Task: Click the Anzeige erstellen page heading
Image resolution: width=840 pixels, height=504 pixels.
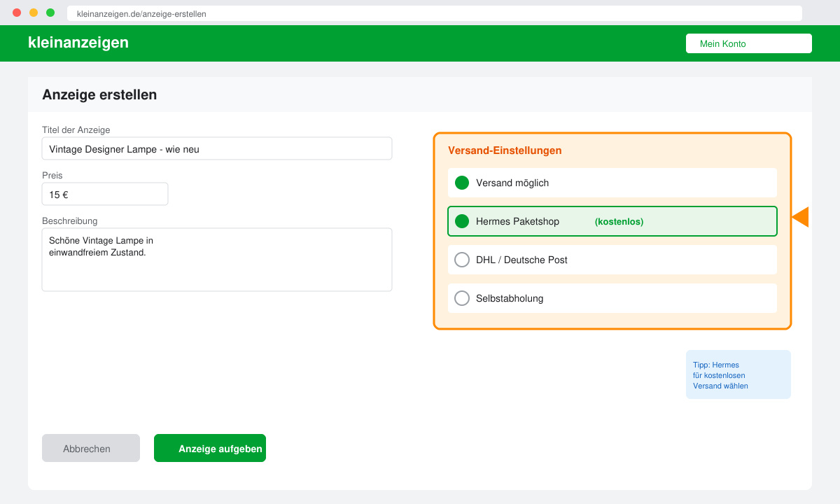Action: point(99,94)
